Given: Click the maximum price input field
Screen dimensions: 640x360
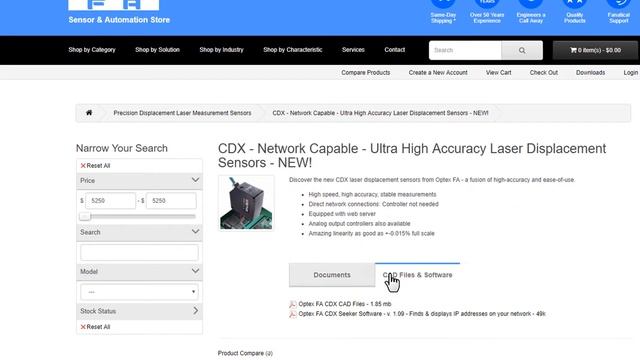Looking at the screenshot, I should [171, 201].
